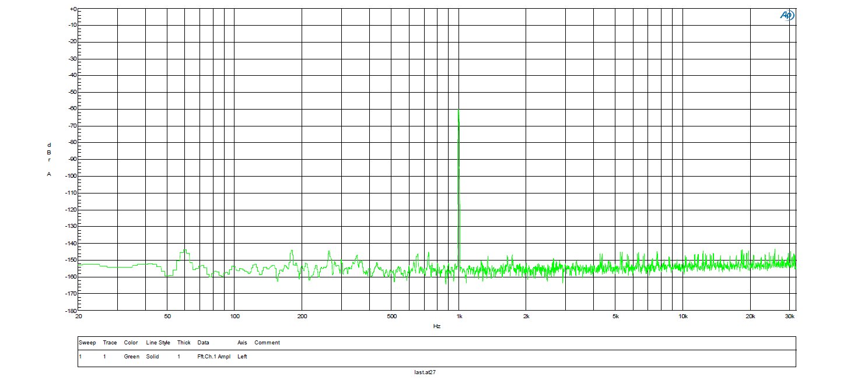Click the '-20' y-axis label

click(73, 42)
